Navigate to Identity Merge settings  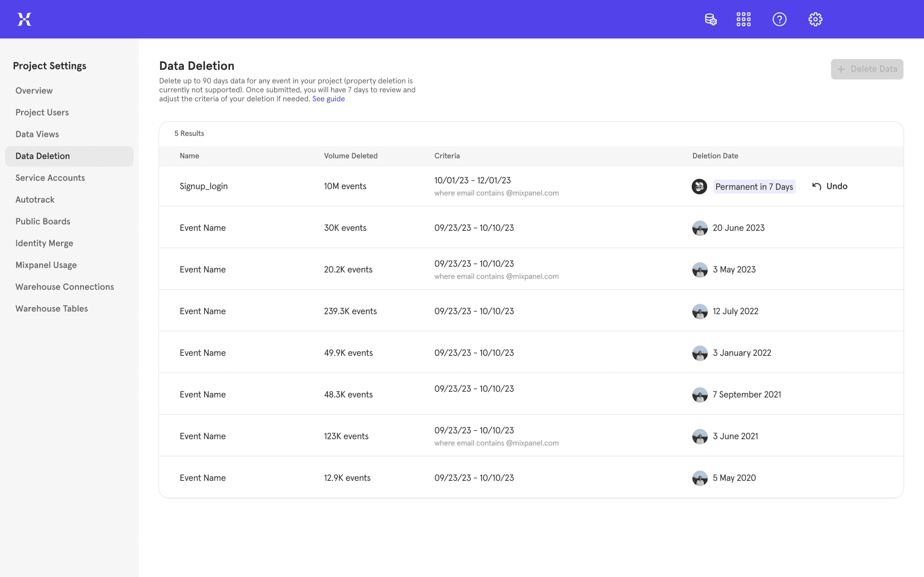[44, 243]
